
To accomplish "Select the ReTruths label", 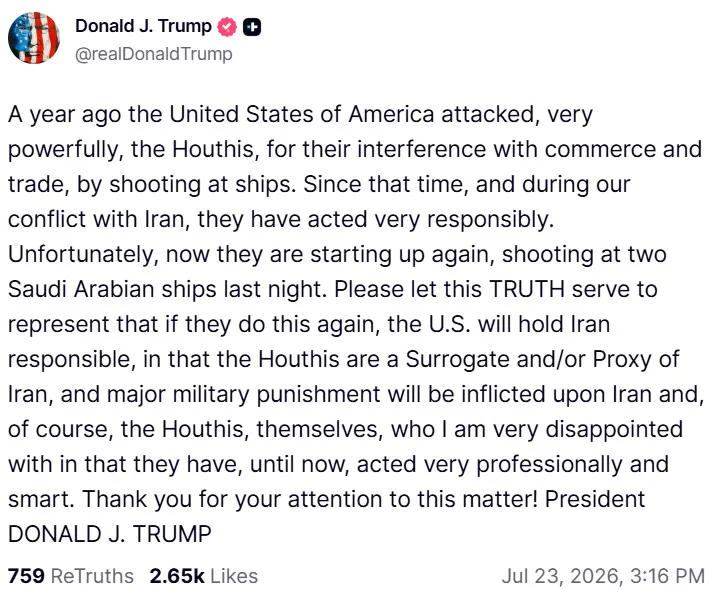I will pyautogui.click(x=92, y=576).
